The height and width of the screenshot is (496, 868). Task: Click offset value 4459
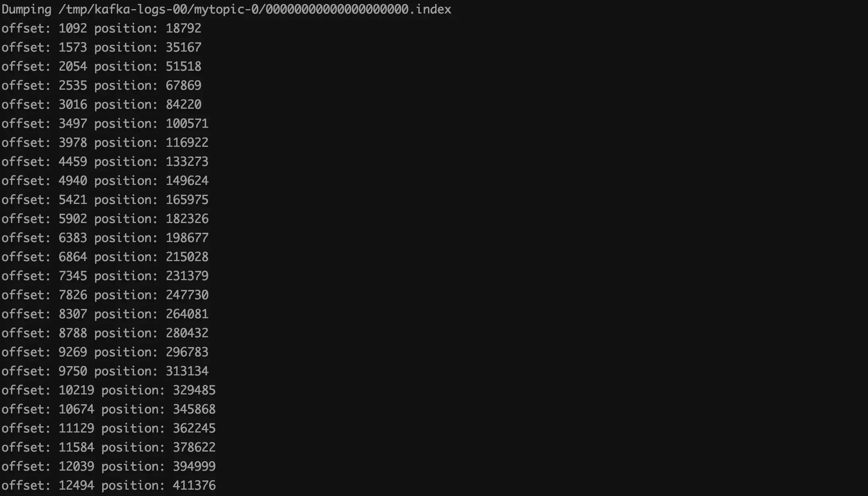(73, 161)
